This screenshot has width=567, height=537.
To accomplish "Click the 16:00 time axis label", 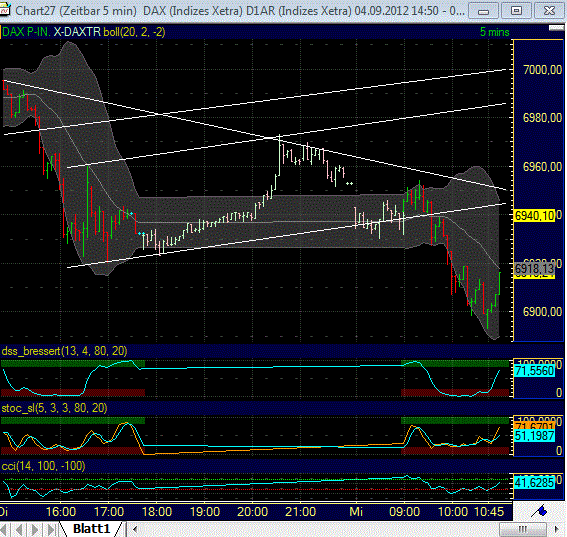I will click(61, 512).
